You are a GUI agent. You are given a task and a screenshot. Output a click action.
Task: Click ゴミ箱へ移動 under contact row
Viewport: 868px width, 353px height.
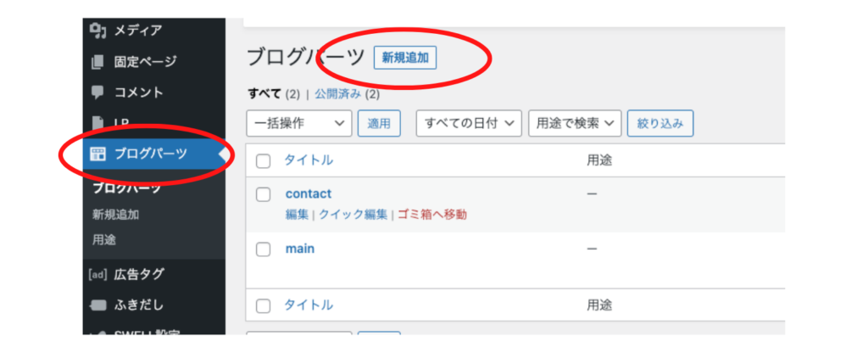[432, 215]
